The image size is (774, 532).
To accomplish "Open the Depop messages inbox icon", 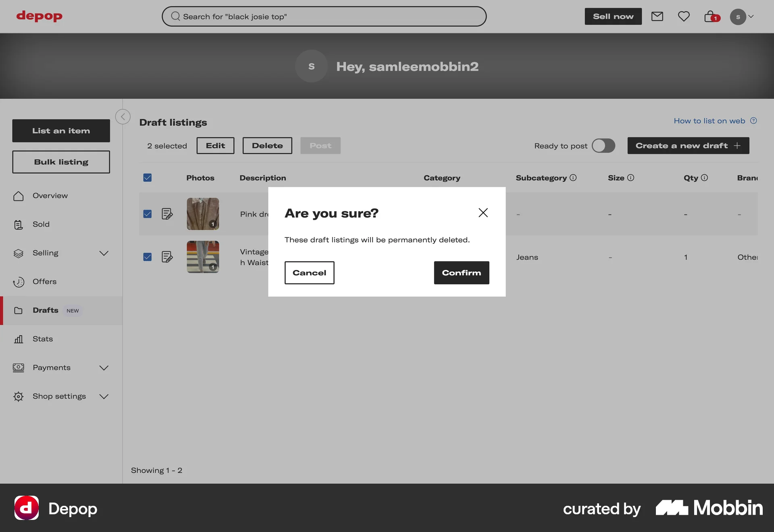I will pyautogui.click(x=657, y=17).
